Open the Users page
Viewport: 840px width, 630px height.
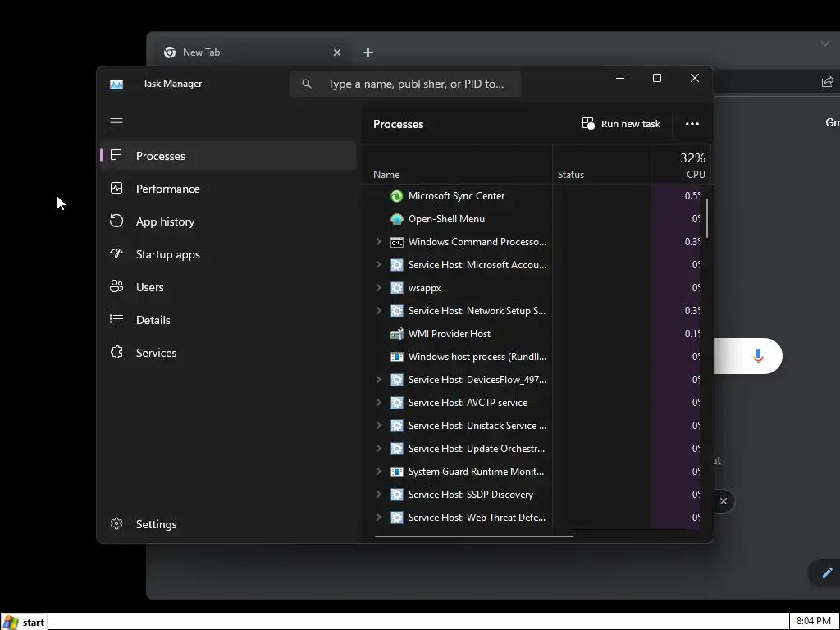pos(228,287)
